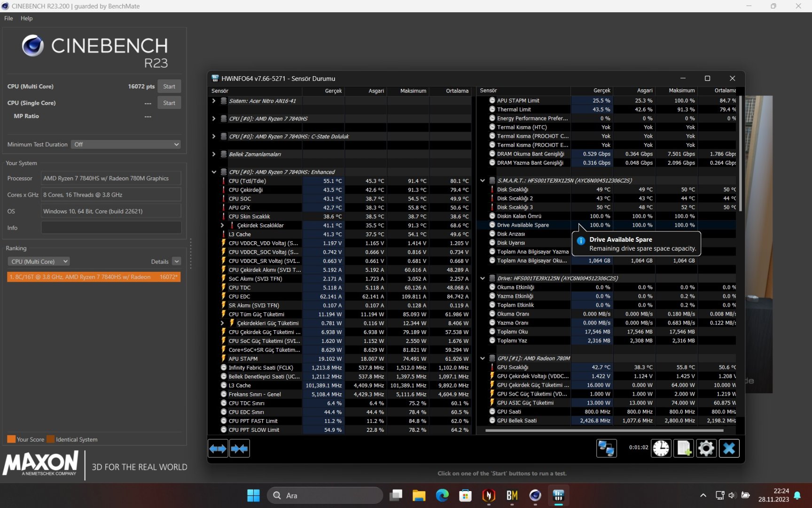Start logging with HWiNFO log file icon
812x508 pixels.
point(683,448)
